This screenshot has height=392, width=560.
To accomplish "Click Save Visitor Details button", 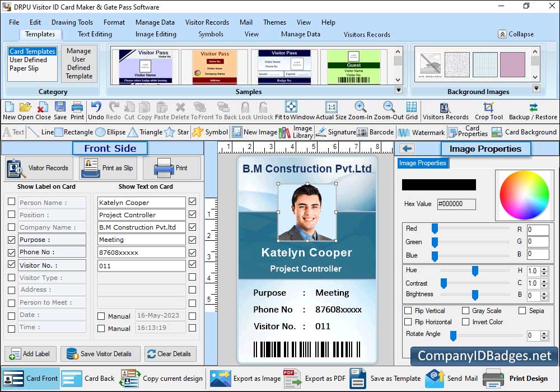I will (x=100, y=354).
